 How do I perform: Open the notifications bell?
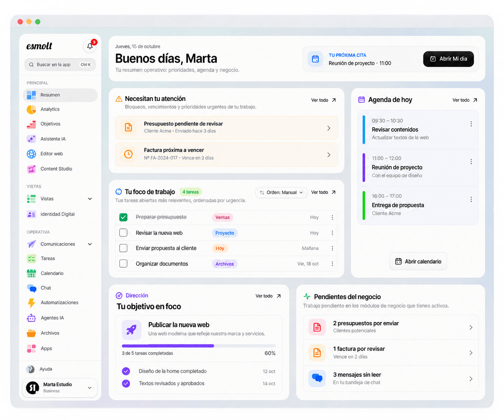(90, 46)
